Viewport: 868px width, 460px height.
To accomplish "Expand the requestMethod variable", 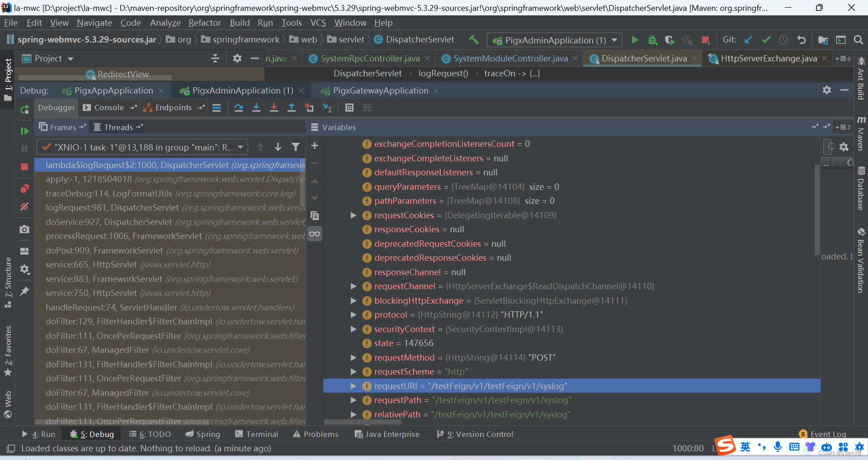I will (353, 357).
